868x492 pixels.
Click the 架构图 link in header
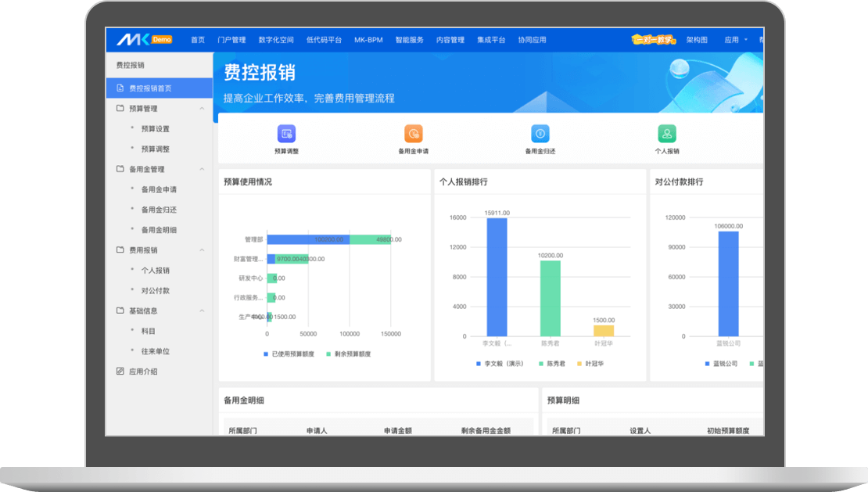(696, 40)
